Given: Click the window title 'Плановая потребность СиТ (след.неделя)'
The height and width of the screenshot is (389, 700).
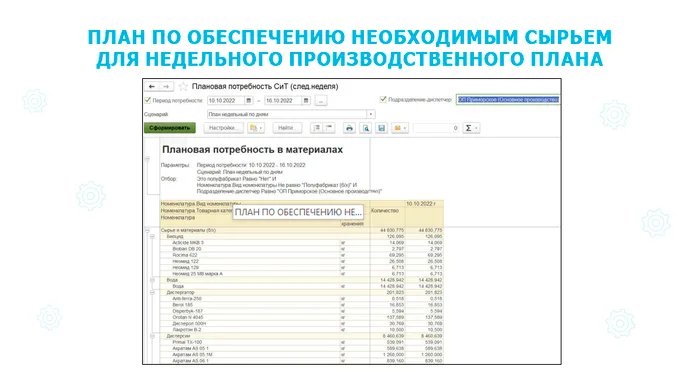Looking at the screenshot, I should pos(265,86).
